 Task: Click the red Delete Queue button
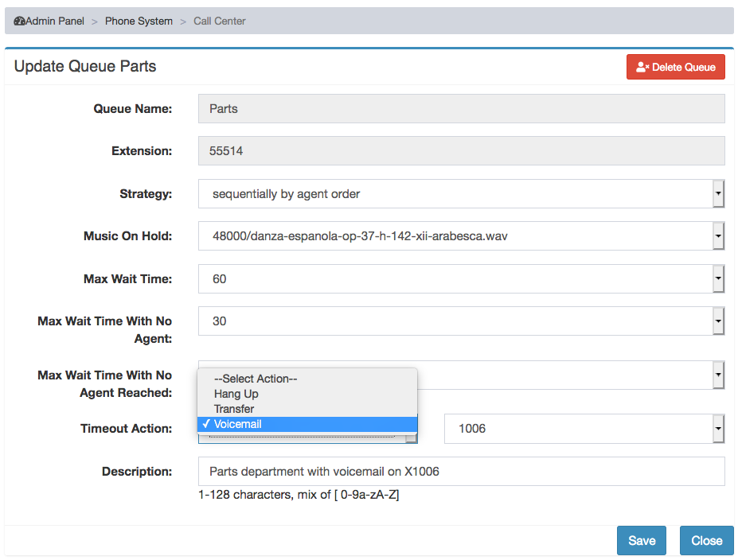tap(675, 68)
